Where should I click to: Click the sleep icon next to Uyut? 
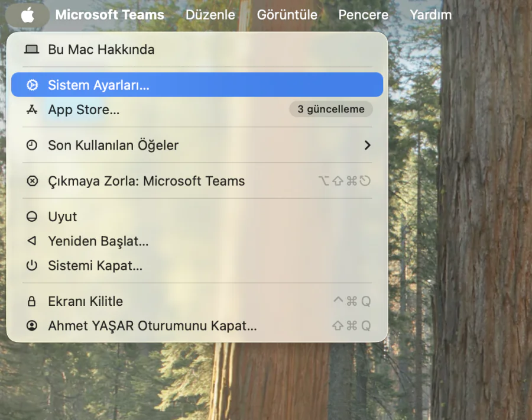31,217
